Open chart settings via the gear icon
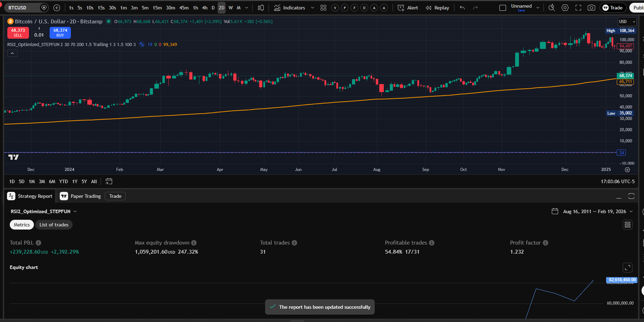This screenshot has height=322, width=644. point(565,7)
